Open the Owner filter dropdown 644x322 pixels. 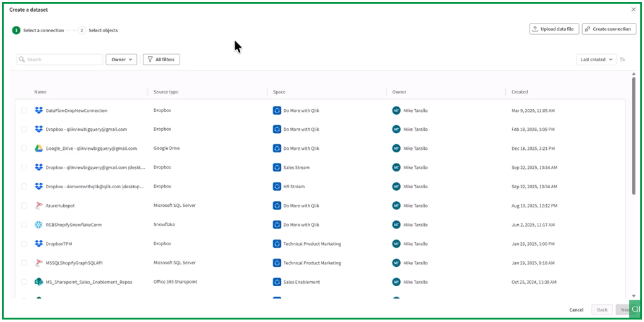[x=121, y=59]
